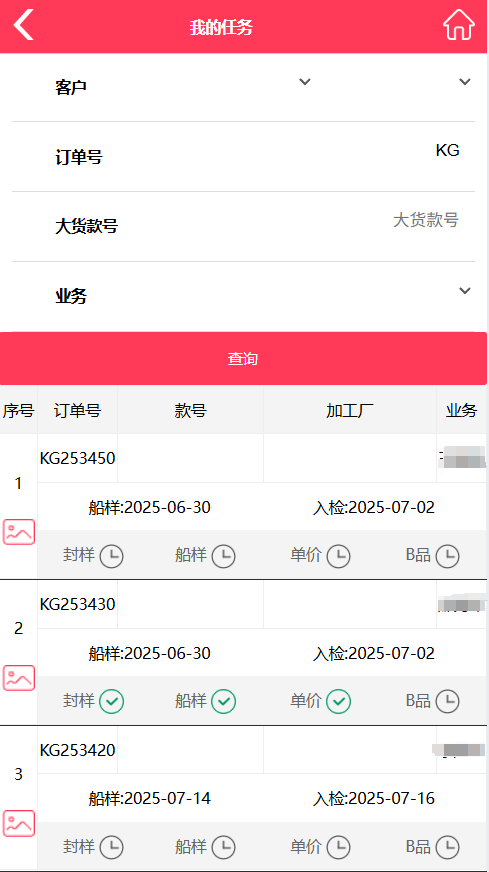Click 单价 clock status for KG253420
Viewport: 489px width, 872px height.
[x=338, y=848]
